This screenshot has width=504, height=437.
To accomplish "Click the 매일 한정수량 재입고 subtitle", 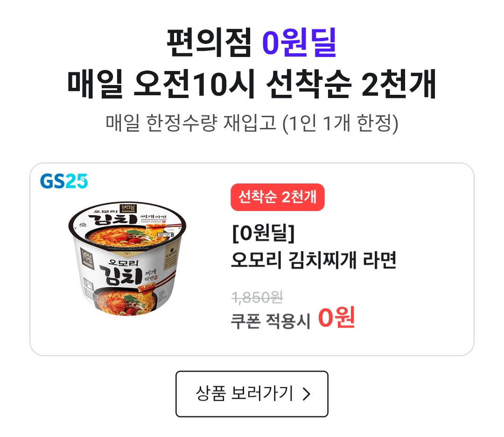I will click(x=191, y=122).
